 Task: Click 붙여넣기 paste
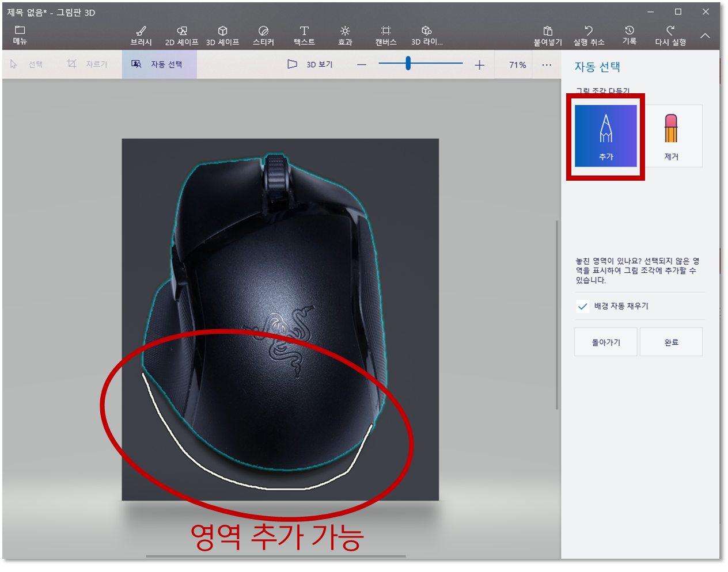coord(547,36)
